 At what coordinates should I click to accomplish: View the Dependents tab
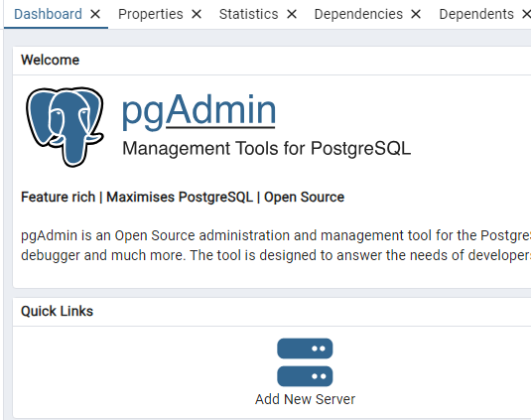coord(476,14)
